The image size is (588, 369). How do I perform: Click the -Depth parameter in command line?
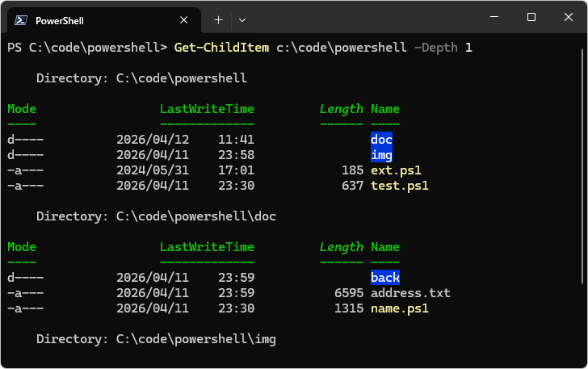click(x=435, y=48)
